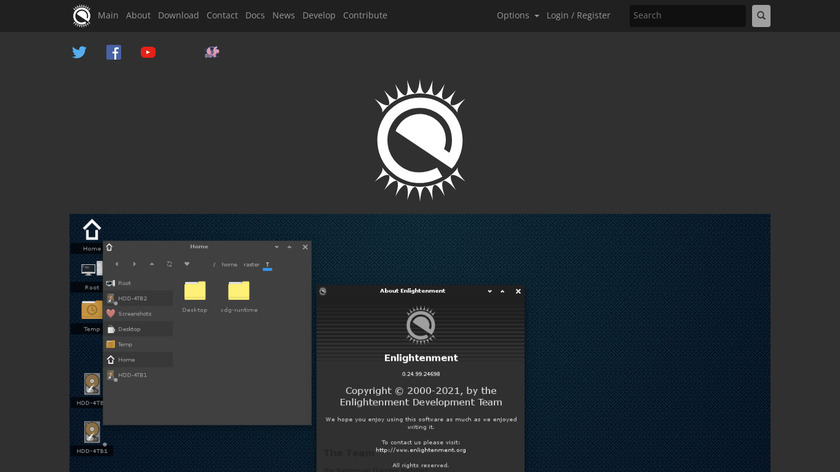The width and height of the screenshot is (840, 472).
Task: Click the magnifier search button
Action: 761,16
